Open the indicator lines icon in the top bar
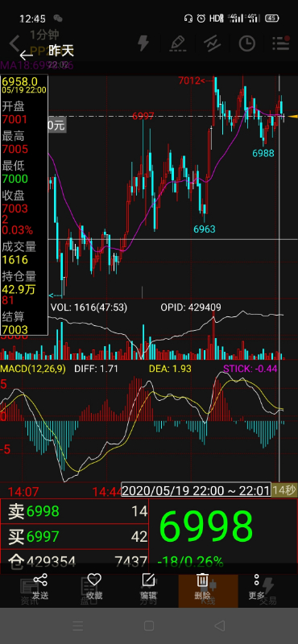Screen dimensions: 298x644 pos(212,43)
